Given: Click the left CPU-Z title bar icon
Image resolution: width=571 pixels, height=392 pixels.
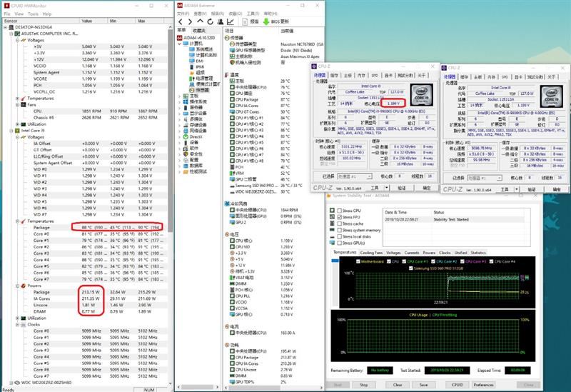Looking at the screenshot, I should pyautogui.click(x=314, y=66).
